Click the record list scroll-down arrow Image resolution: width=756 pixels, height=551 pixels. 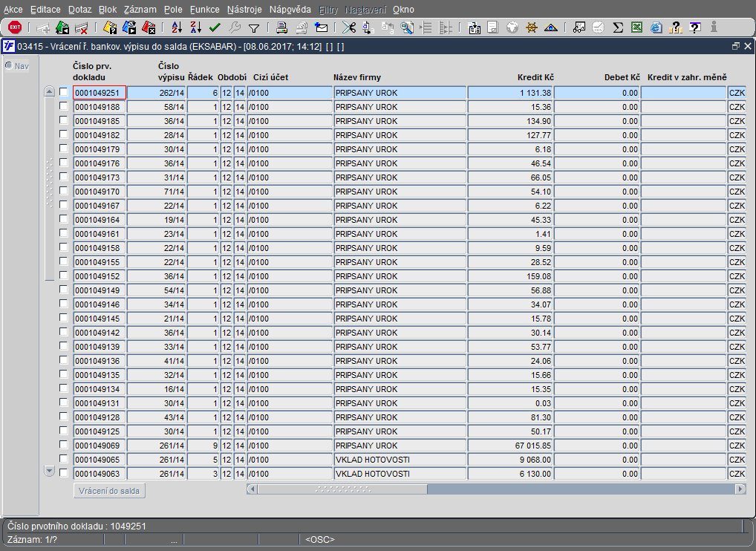(x=50, y=471)
